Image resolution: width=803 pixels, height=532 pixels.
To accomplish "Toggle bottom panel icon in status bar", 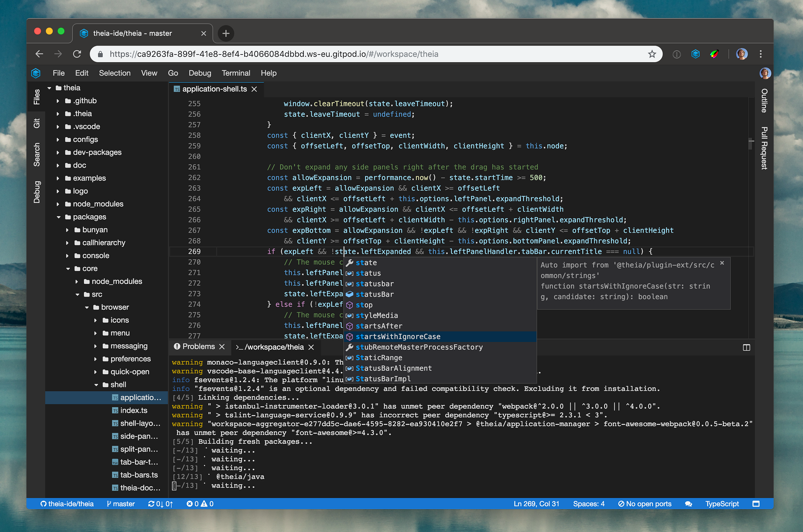I will (x=756, y=504).
